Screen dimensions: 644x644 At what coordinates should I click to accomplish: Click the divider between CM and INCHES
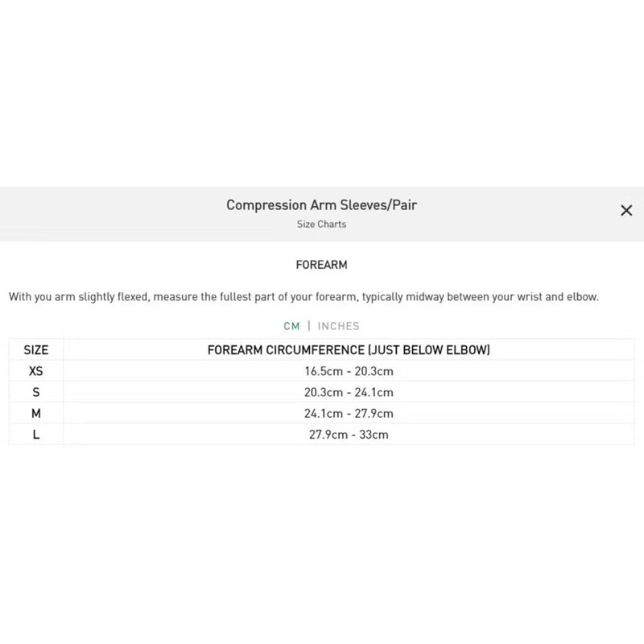[309, 326]
